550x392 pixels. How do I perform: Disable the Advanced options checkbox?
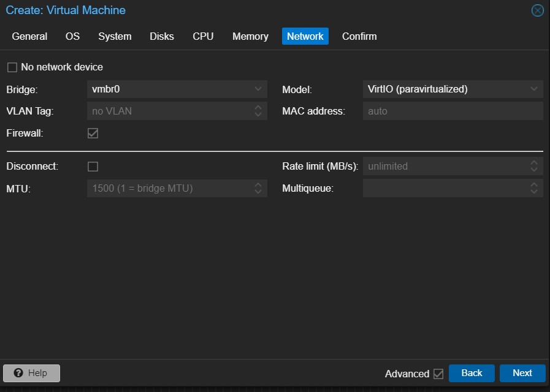point(438,374)
